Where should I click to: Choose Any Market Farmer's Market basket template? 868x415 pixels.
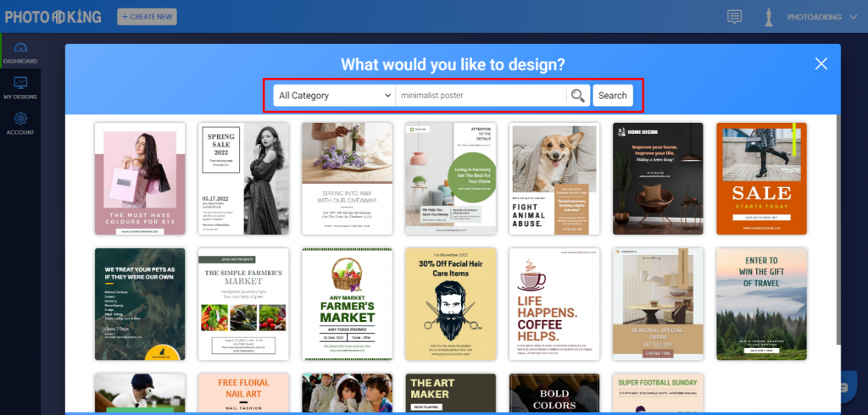pyautogui.click(x=347, y=304)
